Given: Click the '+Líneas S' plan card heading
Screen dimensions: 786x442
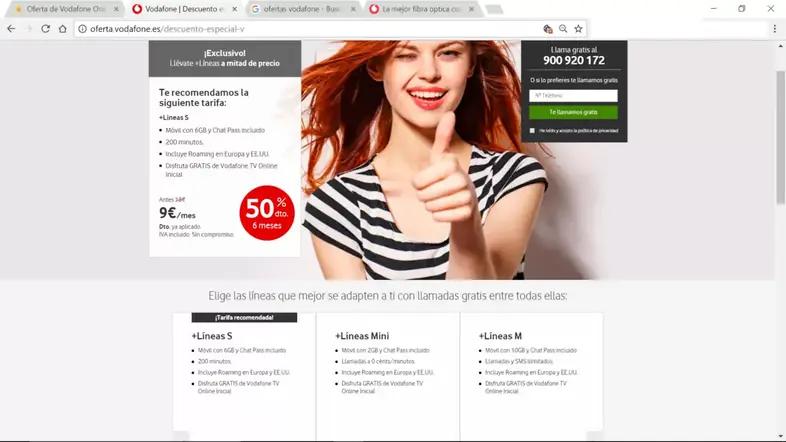Looking at the screenshot, I should pyautogui.click(x=212, y=336).
